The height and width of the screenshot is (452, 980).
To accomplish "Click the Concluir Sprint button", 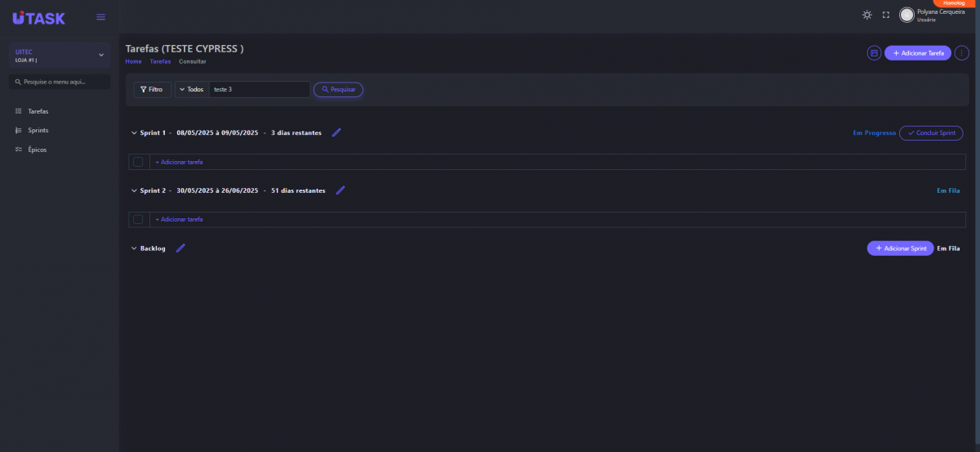I will 931,132.
